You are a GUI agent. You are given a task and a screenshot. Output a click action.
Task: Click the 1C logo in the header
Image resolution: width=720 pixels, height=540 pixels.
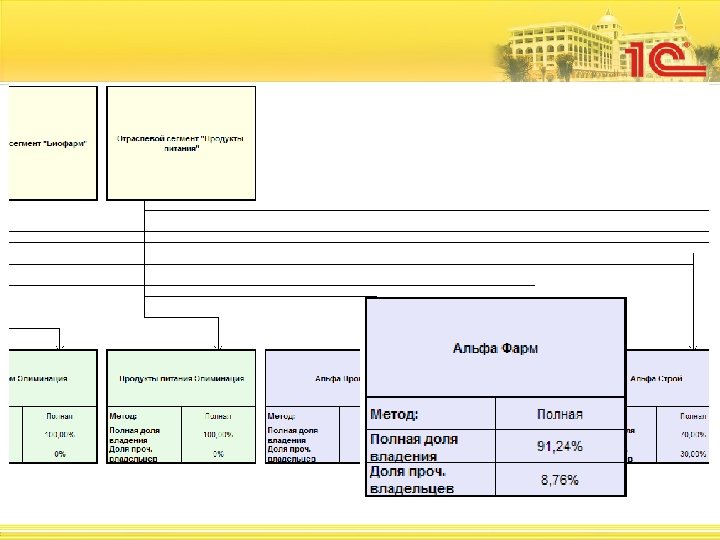pos(665,59)
